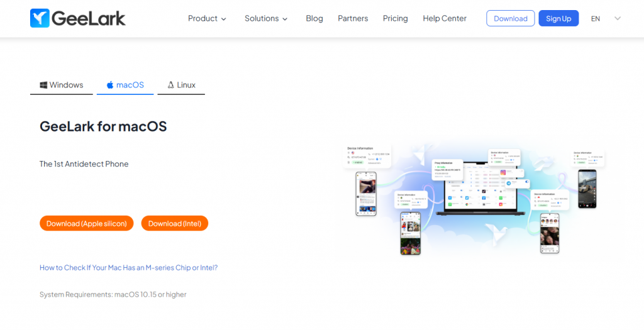Image resolution: width=644 pixels, height=330 pixels.
Task: Click the Apple logo icon
Action: point(110,85)
